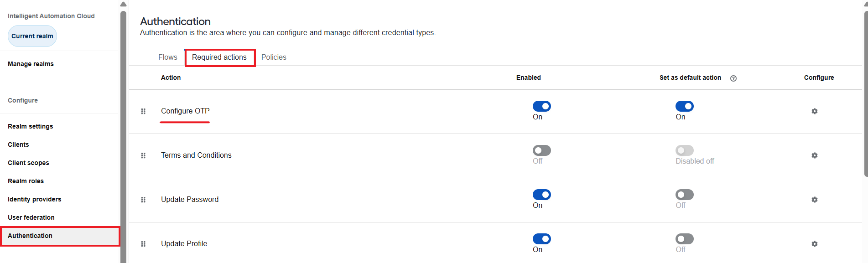The height and width of the screenshot is (263, 868).
Task: Set Update Password as default action
Action: click(685, 195)
